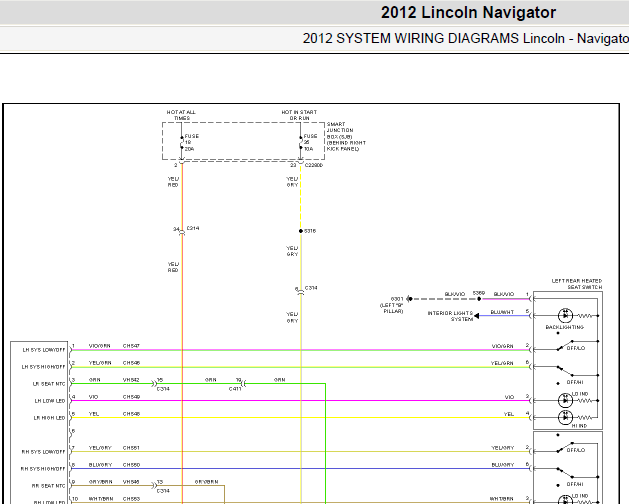Select connector label "C214"
Viewport: 629px width, 504px height.
[193, 228]
